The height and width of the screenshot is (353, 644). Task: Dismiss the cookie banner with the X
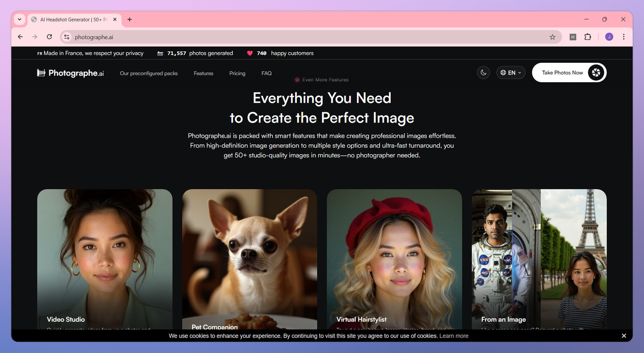[624, 336]
